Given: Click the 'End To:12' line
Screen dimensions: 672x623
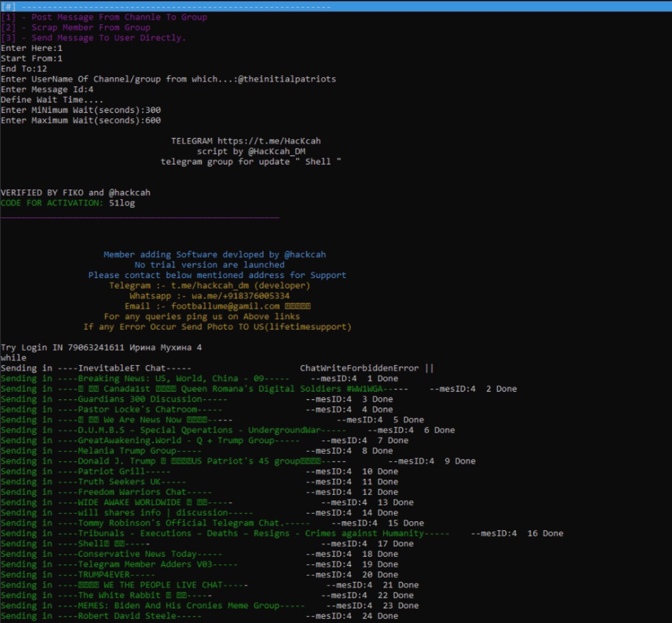Looking at the screenshot, I should point(24,69).
